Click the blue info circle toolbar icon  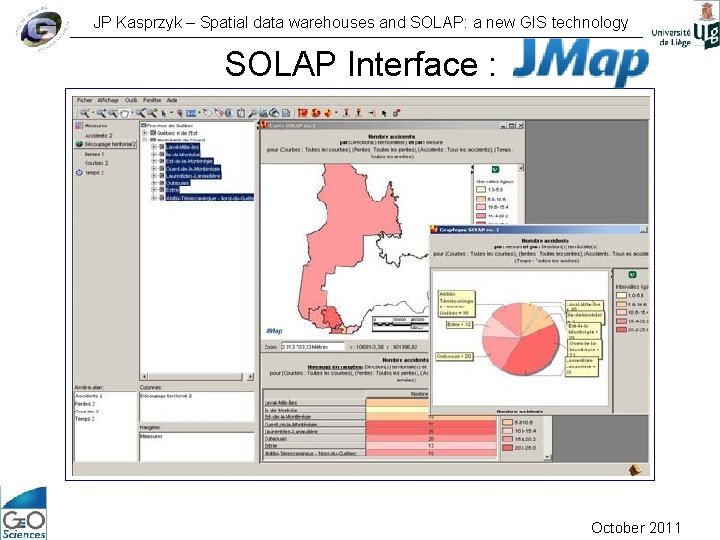pyautogui.click(x=229, y=112)
